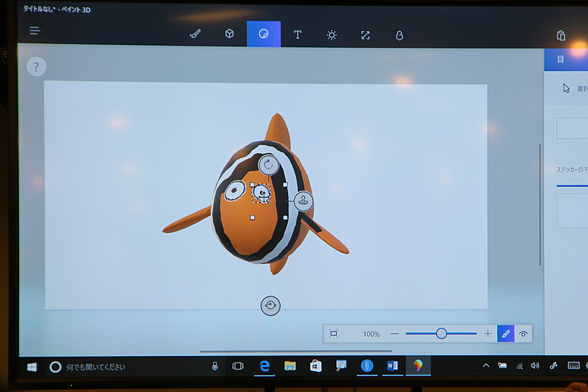
Task: Click the vertical scrollbar beside the canvas
Action: [540, 204]
